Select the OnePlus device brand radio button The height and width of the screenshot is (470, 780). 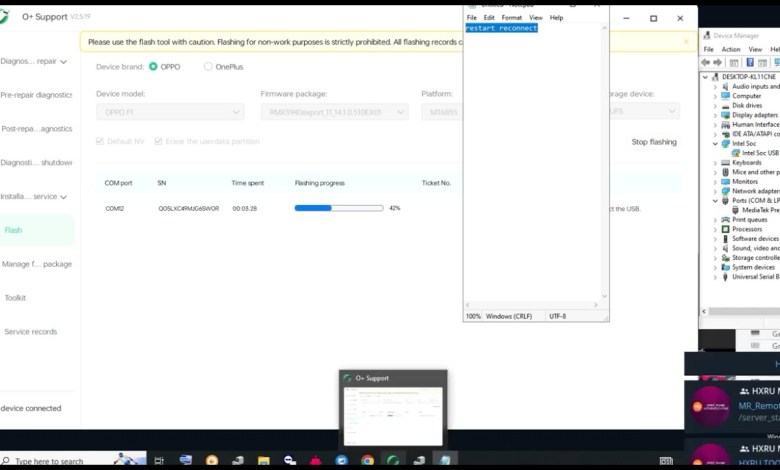[x=208, y=67]
